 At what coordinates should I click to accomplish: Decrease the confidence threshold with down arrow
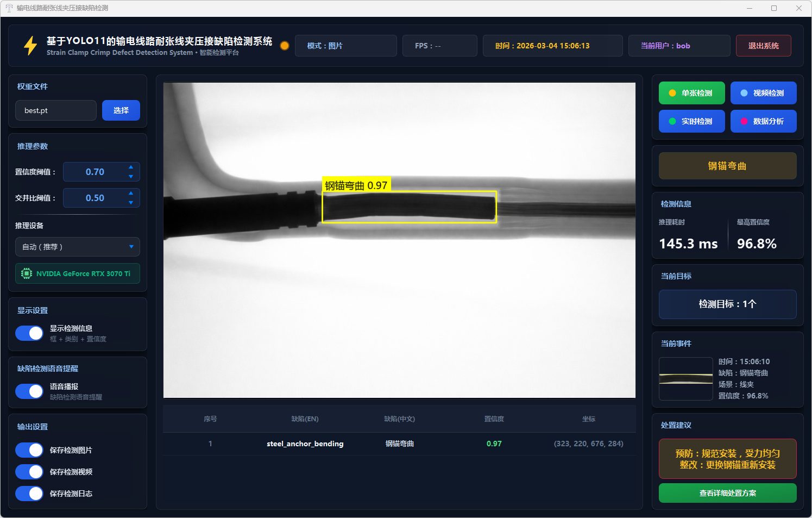click(131, 177)
